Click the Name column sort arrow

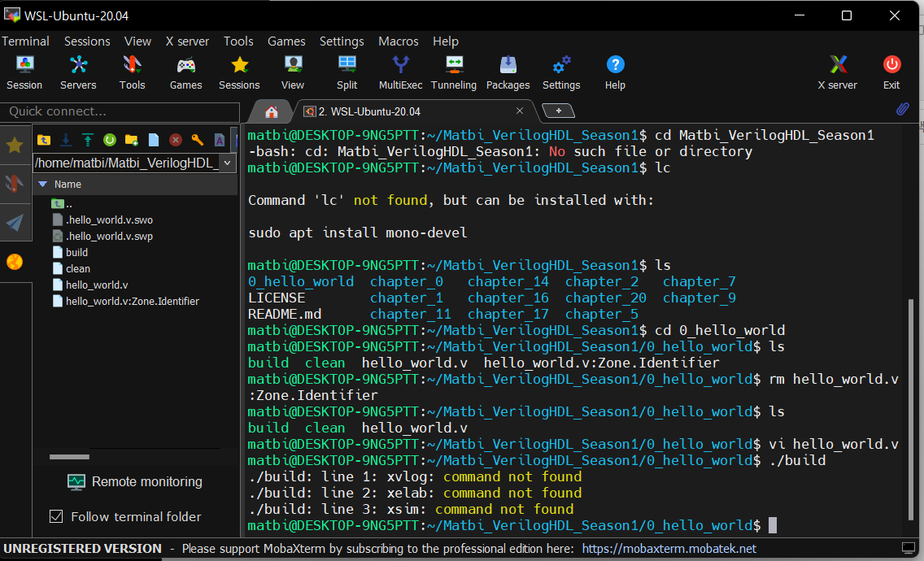point(43,185)
